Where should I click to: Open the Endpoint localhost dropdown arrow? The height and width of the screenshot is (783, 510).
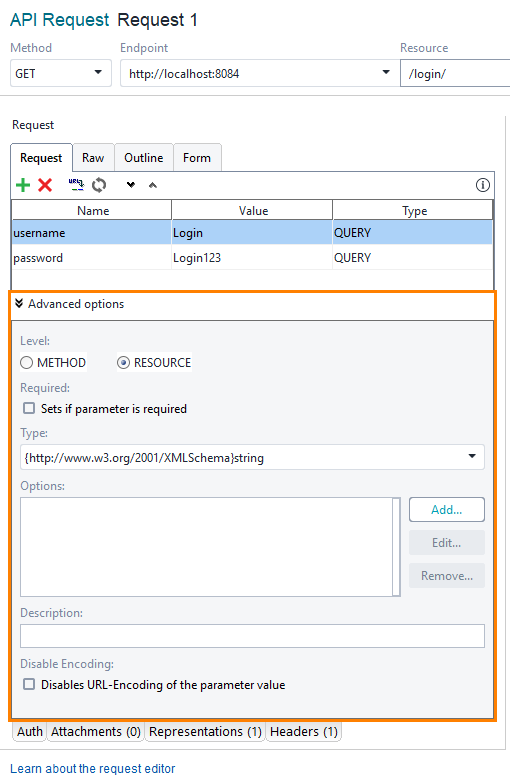(386, 72)
